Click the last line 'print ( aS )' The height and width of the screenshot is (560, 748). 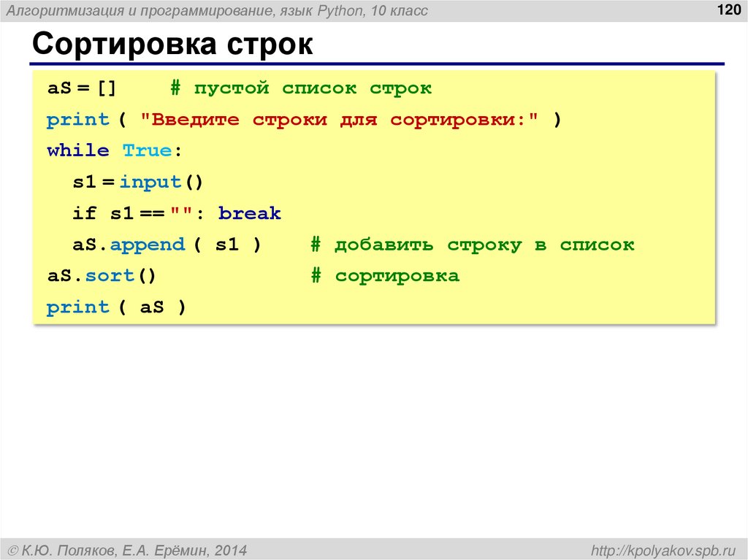point(116,307)
